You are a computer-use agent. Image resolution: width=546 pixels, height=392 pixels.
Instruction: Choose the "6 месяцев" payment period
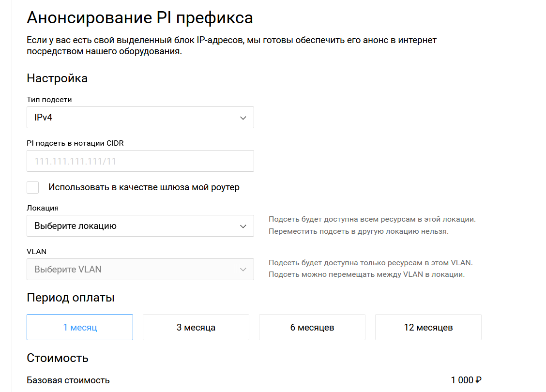pos(312,327)
